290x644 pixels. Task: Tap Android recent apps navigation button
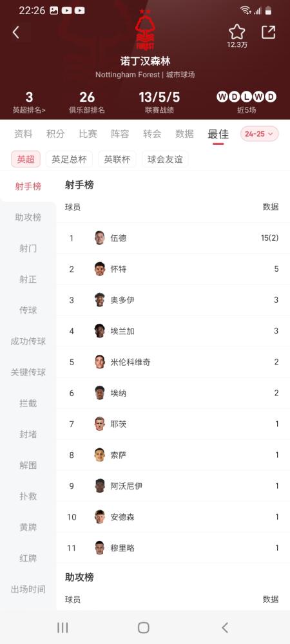[63, 627]
